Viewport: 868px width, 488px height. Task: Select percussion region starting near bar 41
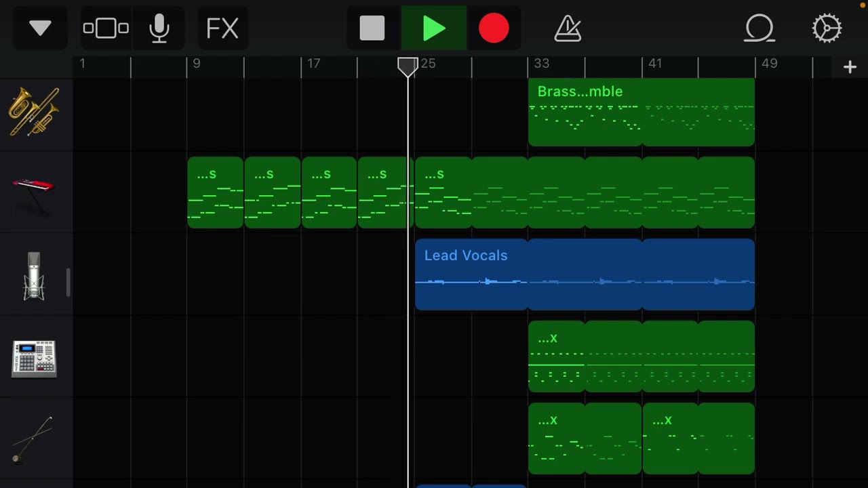[698, 439]
